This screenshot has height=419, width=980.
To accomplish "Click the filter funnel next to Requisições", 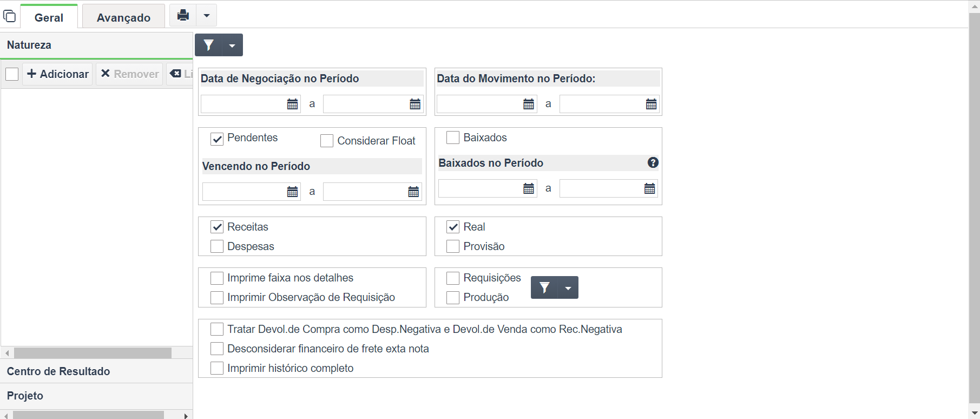I will 544,287.
